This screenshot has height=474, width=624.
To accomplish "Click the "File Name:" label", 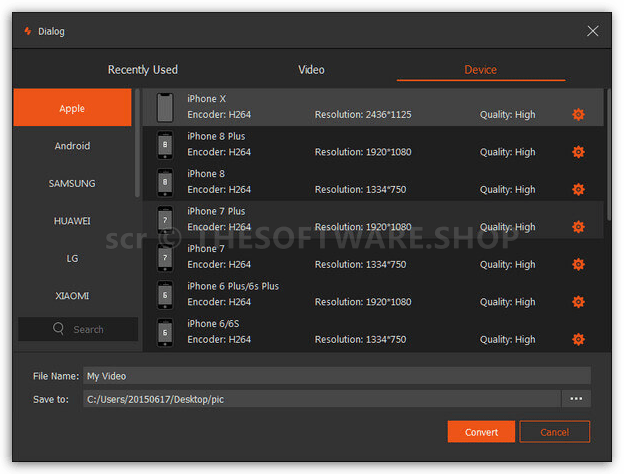I will 56,376.
